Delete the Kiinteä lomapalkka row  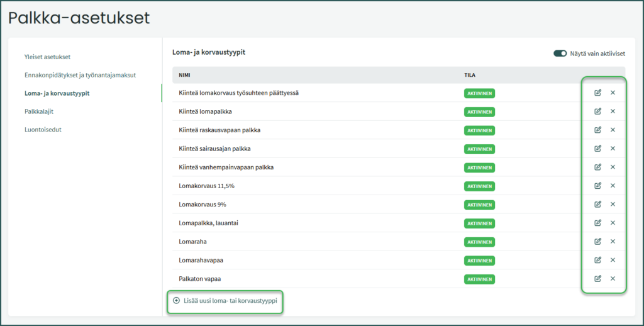coord(613,111)
